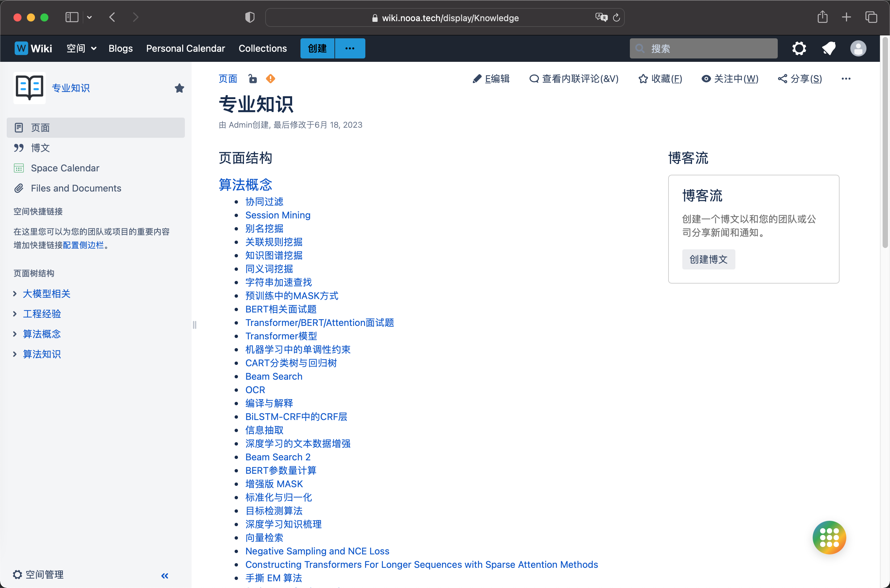Open the colorful grid floating app button
Image resolution: width=890 pixels, height=588 pixels.
(x=829, y=537)
